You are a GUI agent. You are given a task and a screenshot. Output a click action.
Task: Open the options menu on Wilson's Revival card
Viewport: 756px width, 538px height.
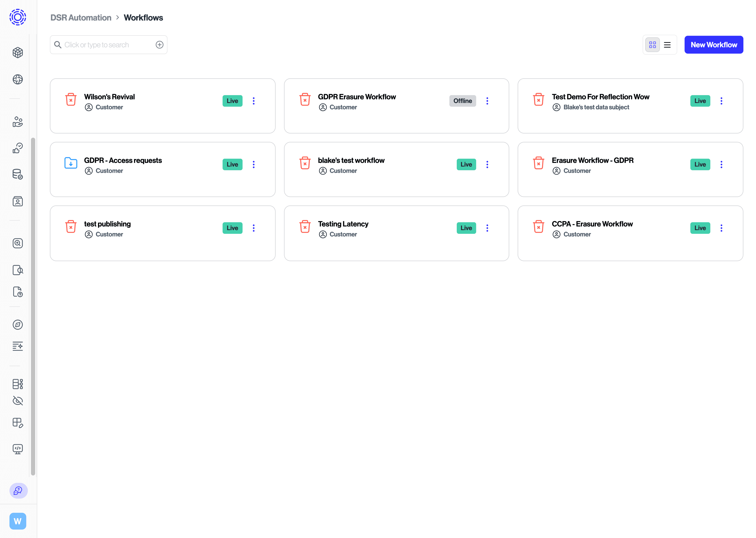(x=254, y=101)
